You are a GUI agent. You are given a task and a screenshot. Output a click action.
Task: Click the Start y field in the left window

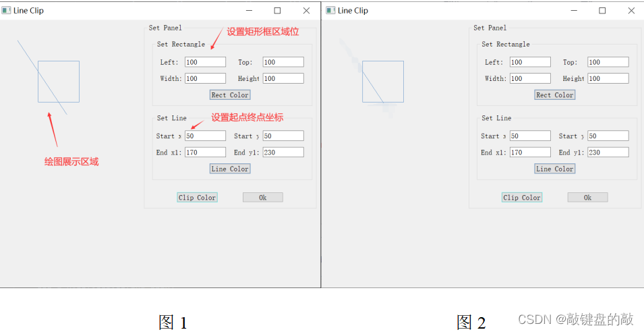(283, 136)
